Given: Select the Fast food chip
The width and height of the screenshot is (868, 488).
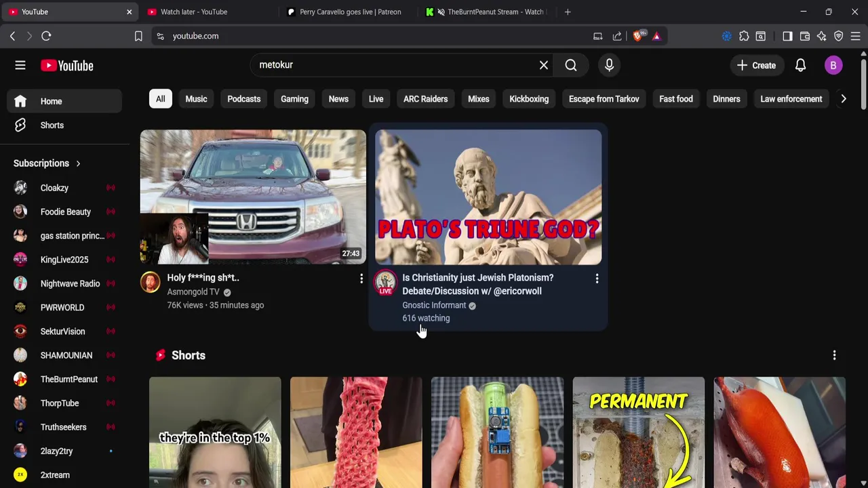Looking at the screenshot, I should tap(676, 99).
